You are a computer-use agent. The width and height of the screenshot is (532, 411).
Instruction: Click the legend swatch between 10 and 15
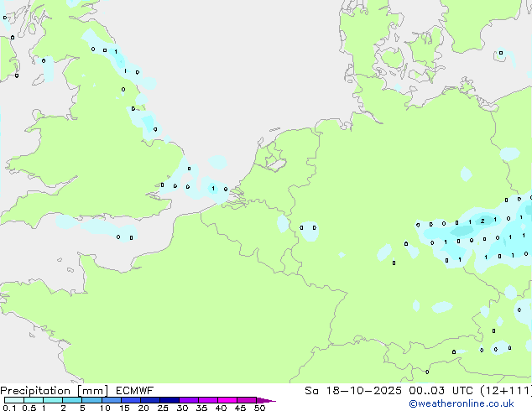pos(112,400)
